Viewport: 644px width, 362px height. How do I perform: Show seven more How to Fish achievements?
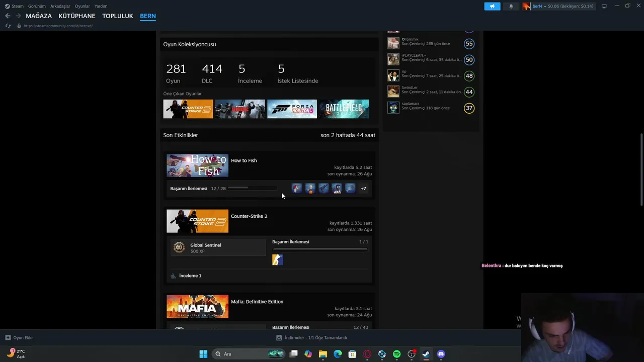coord(363,189)
